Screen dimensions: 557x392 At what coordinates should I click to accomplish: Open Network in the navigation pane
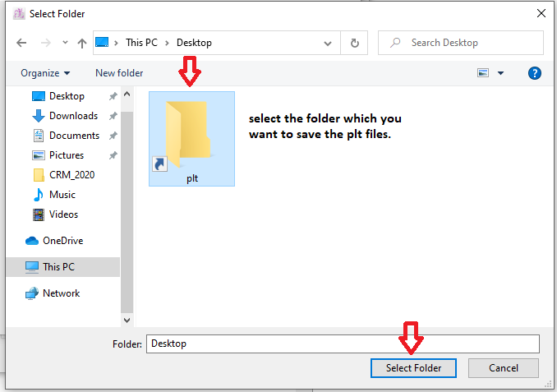(61, 293)
